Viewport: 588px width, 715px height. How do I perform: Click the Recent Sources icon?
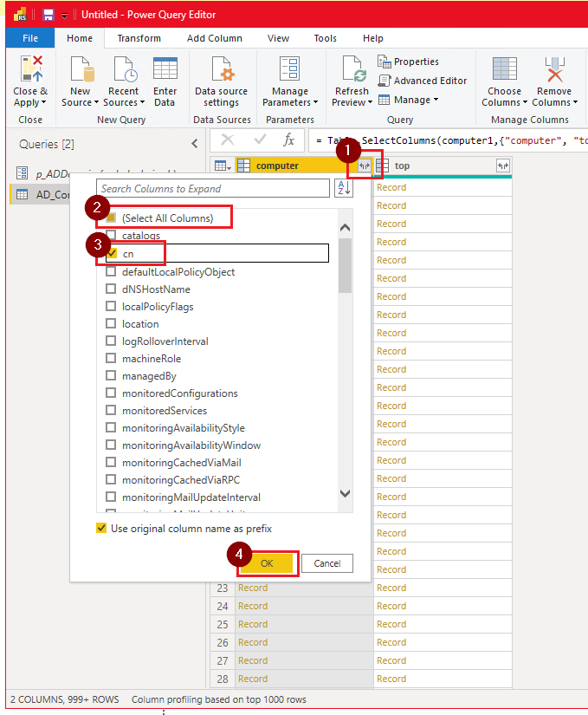(125, 68)
